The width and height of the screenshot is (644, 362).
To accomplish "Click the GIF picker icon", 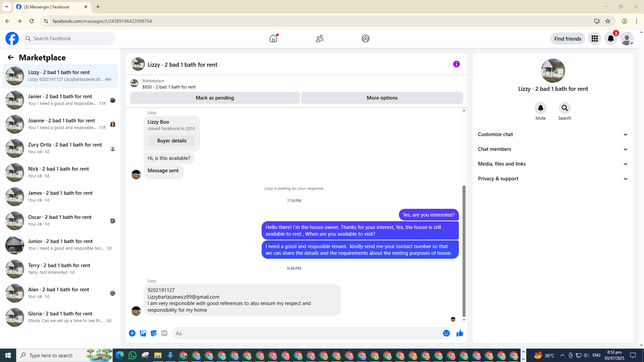I will pos(164,333).
